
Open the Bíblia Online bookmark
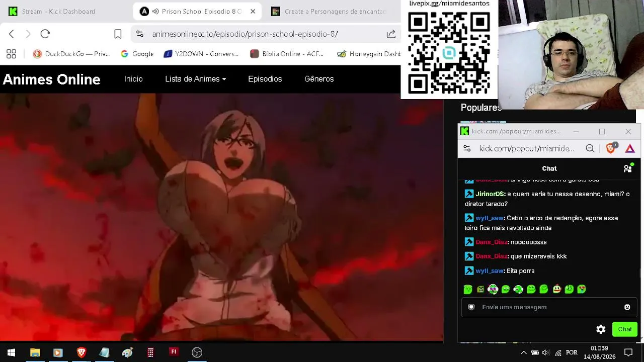tap(287, 54)
